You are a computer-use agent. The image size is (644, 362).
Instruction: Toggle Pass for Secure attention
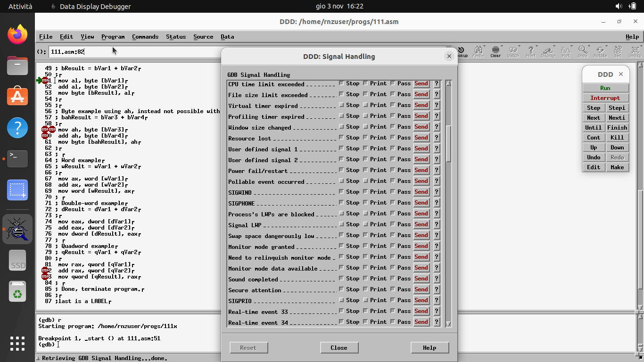(x=393, y=289)
